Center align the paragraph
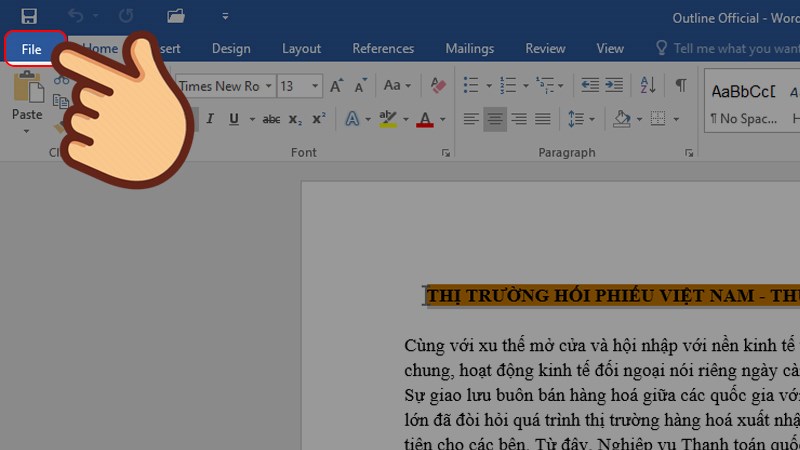 pyautogui.click(x=494, y=119)
